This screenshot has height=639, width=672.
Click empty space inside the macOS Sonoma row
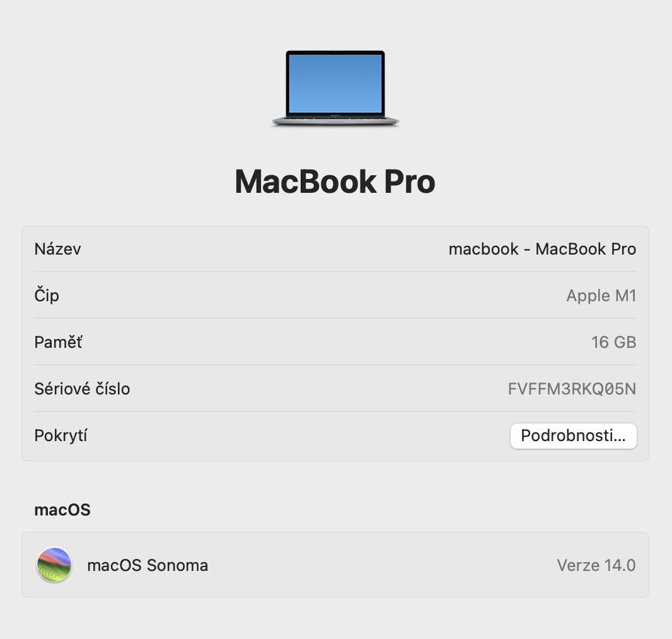[381, 565]
